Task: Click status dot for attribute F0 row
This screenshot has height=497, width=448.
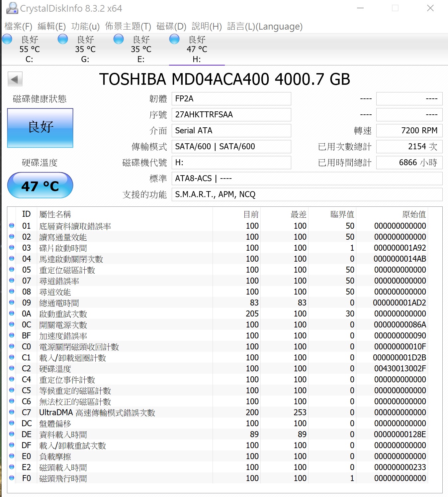Action: tap(12, 478)
